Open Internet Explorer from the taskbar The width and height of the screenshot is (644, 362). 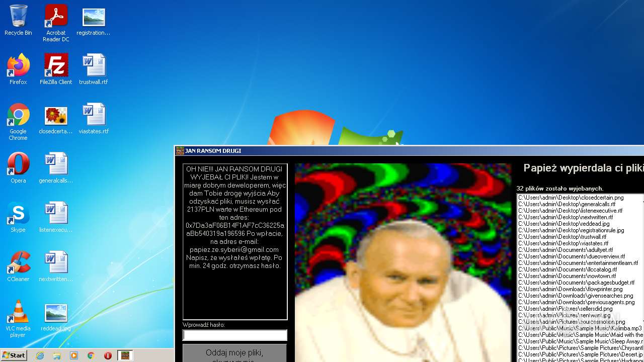point(40,355)
